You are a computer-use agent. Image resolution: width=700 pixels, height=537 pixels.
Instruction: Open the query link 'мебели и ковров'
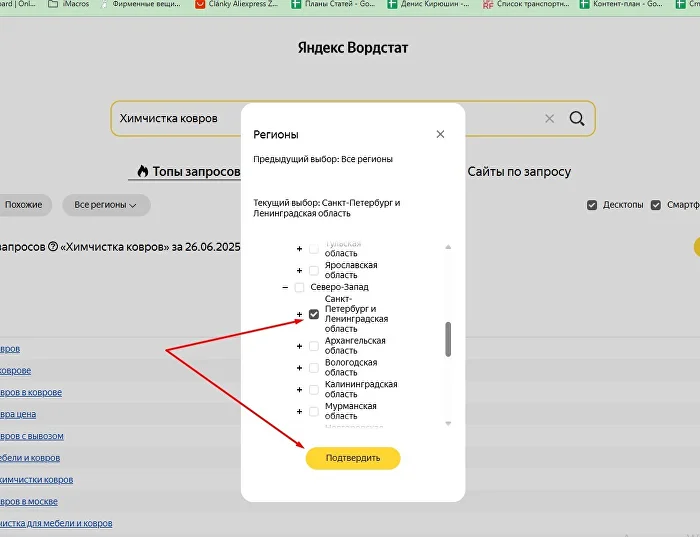[30, 458]
